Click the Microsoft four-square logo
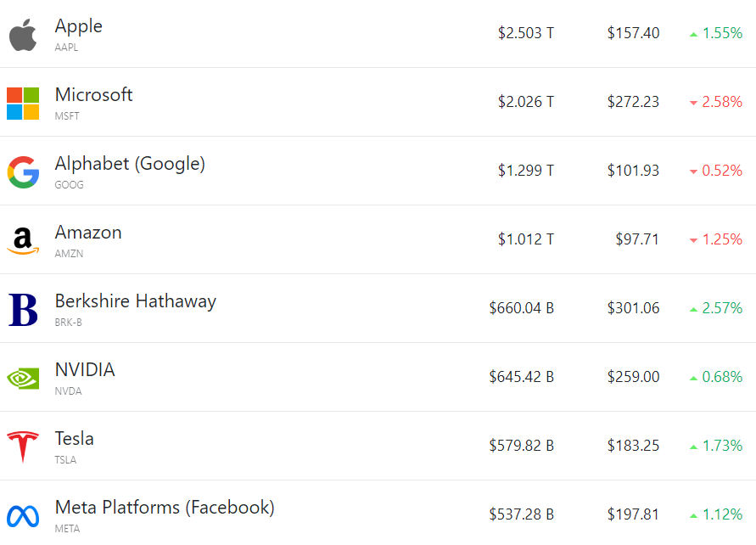 [x=23, y=104]
